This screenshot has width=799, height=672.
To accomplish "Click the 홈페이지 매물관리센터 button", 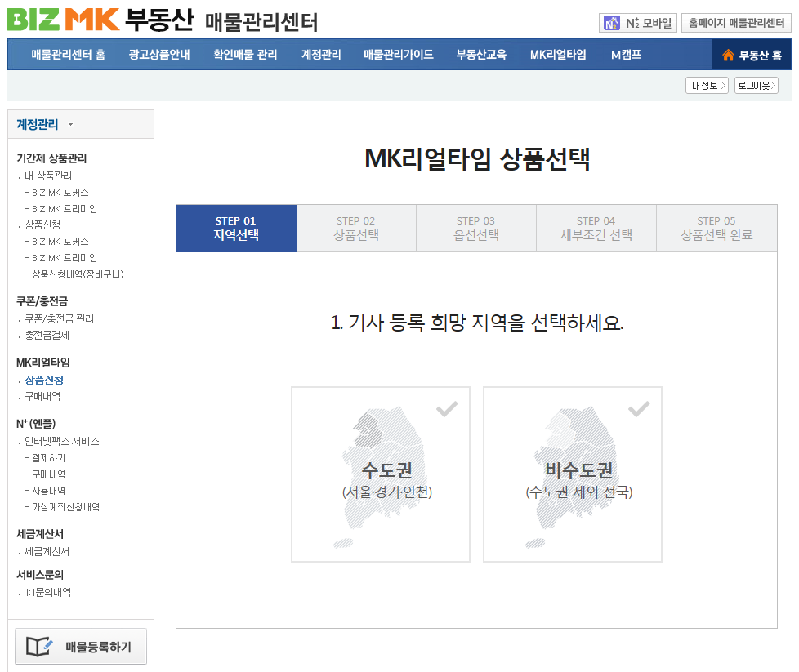I will (x=736, y=23).
